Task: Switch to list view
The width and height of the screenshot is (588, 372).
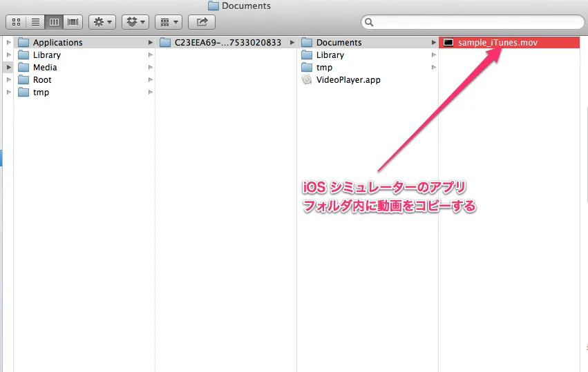Action: click(x=35, y=22)
